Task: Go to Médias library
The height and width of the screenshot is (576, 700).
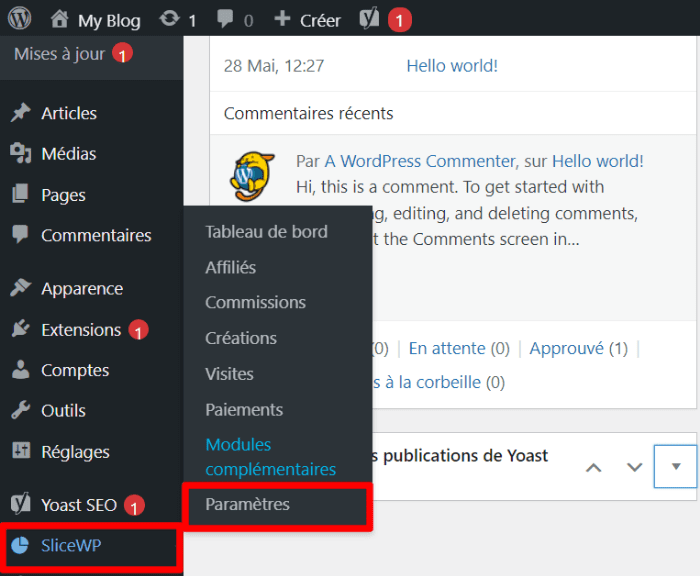Action: (x=69, y=154)
